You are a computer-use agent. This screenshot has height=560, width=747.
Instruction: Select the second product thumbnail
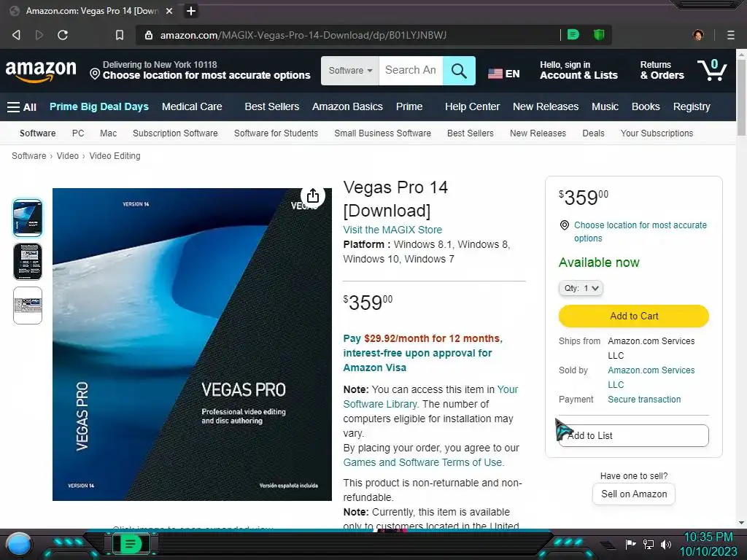tap(28, 262)
